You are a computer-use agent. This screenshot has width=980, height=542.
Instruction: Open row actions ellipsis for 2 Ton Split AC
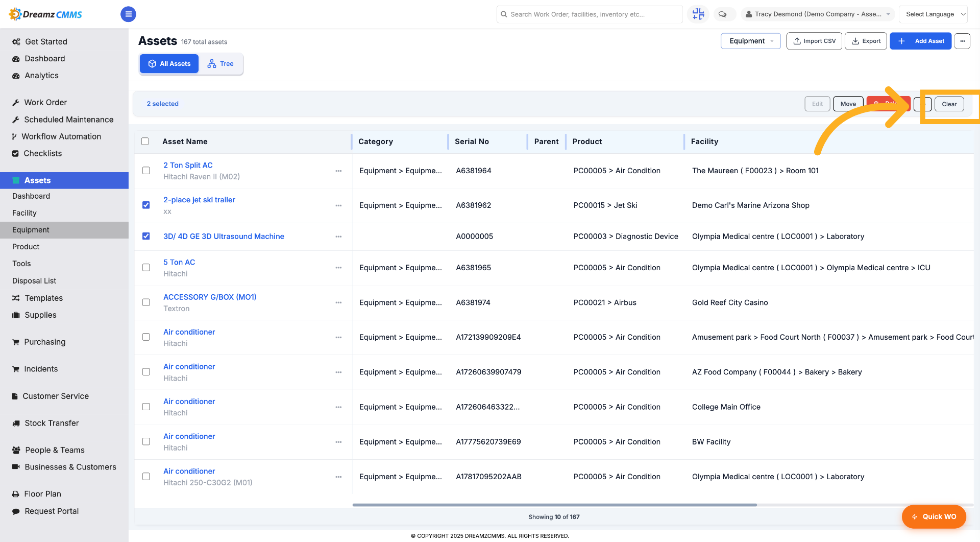pos(338,171)
